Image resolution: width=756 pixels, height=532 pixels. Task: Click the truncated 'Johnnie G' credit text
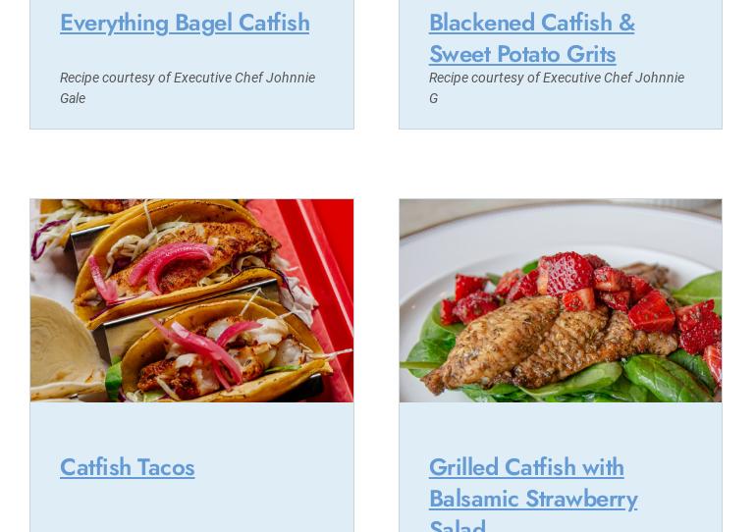pos(557,87)
